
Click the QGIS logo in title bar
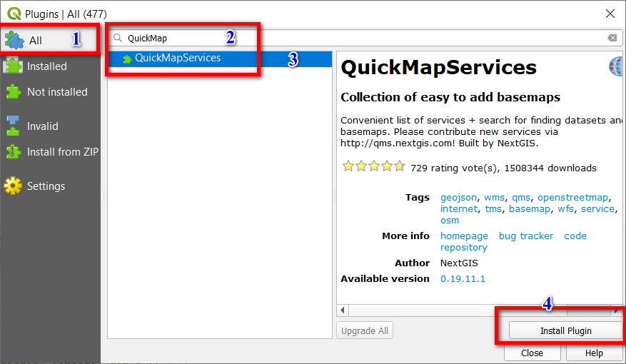pos(14,14)
